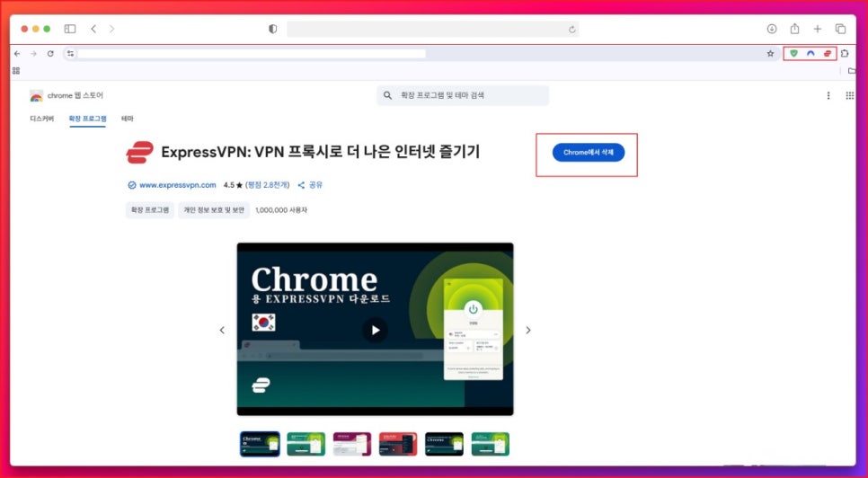Image resolution: width=868 pixels, height=478 pixels.
Task: Select the sixth preview thumbnail
Action: point(491,444)
